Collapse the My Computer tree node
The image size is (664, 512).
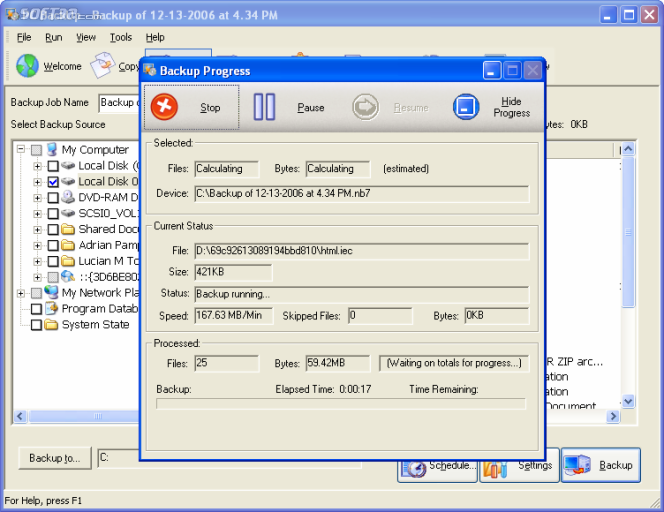point(21,149)
